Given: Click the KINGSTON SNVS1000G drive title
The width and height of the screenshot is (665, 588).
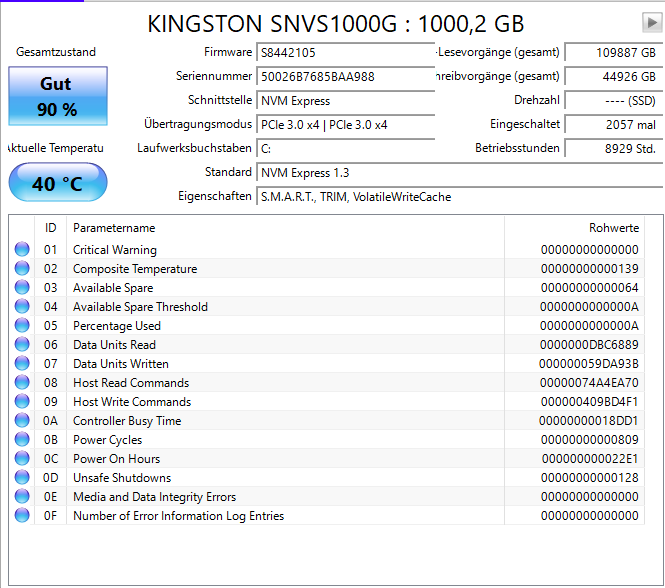Looking at the screenshot, I should click(336, 24).
